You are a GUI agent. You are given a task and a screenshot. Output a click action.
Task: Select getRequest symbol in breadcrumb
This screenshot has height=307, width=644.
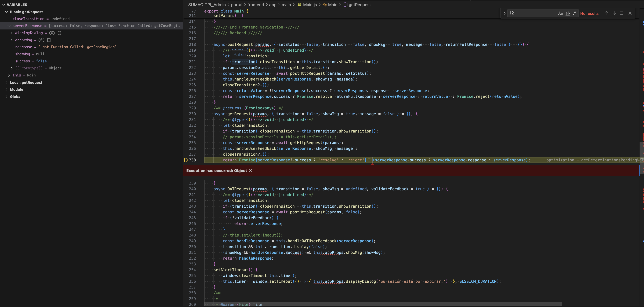click(360, 5)
